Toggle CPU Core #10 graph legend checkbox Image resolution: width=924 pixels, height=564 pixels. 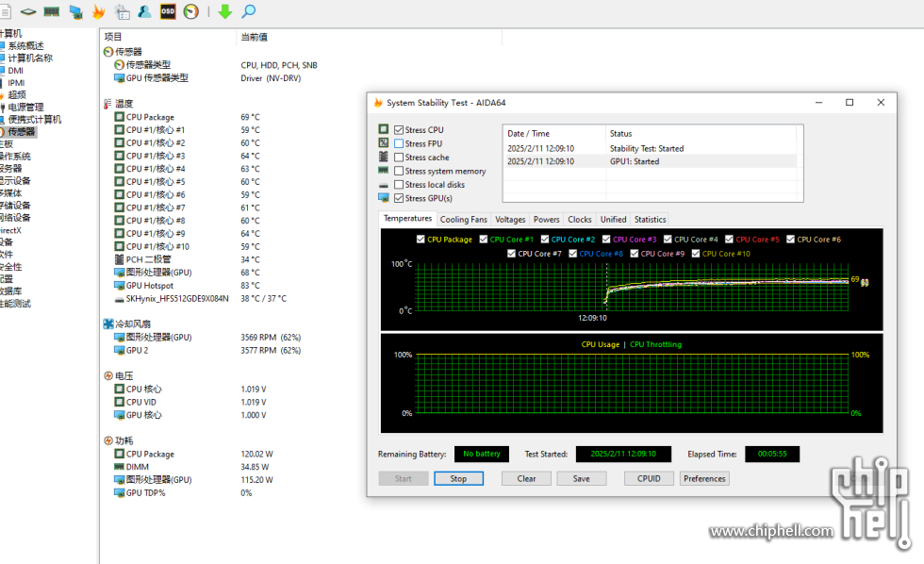pos(696,254)
